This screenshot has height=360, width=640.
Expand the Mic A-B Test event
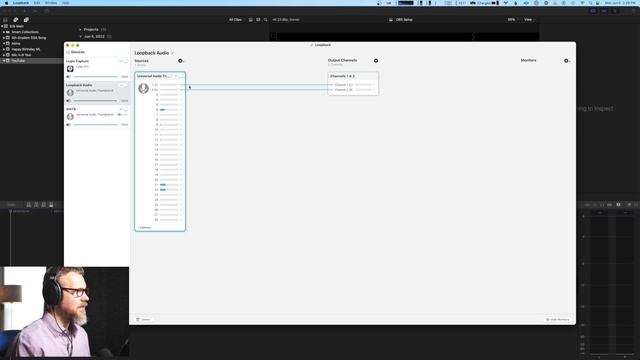click(4, 55)
